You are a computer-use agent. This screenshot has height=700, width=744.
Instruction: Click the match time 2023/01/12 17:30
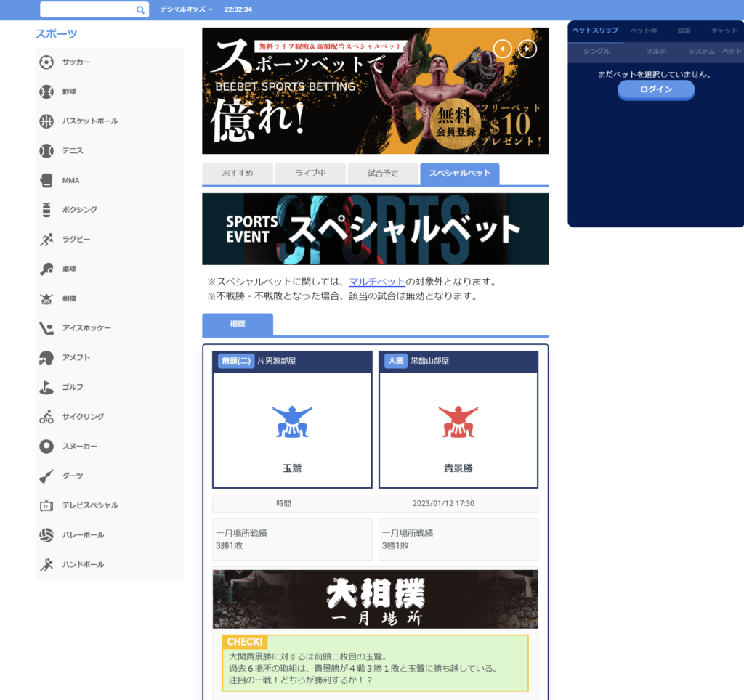pyautogui.click(x=443, y=504)
